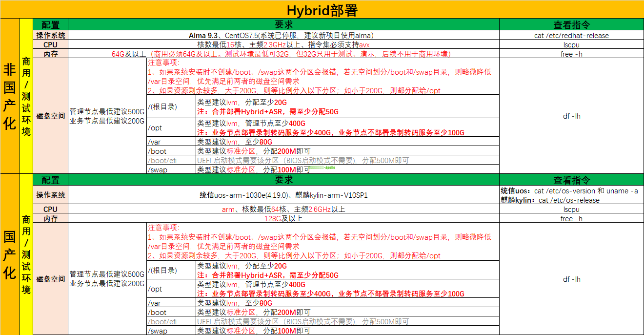
Task: Select the cat /etc/redhat-release command cell
Action: 571,35
